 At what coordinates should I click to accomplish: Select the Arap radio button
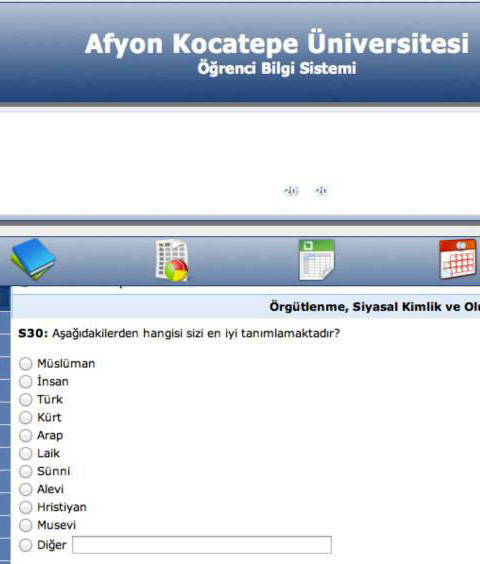[x=26, y=436]
